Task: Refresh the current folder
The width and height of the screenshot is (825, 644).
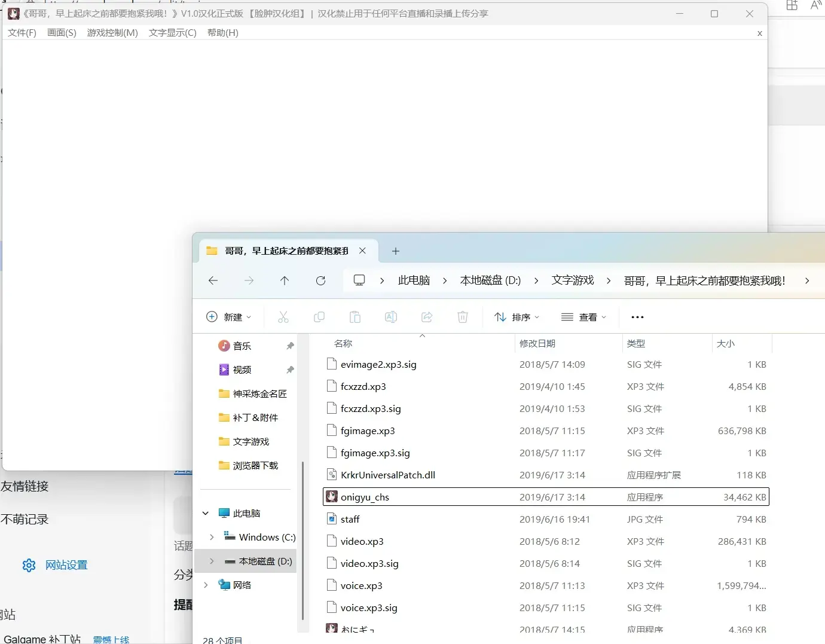Action: (x=320, y=280)
